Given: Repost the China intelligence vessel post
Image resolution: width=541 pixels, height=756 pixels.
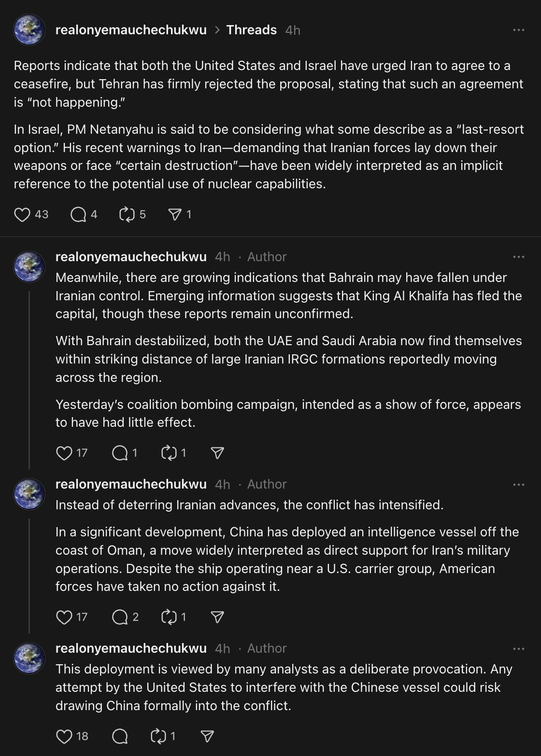Looking at the screenshot, I should pyautogui.click(x=169, y=617).
